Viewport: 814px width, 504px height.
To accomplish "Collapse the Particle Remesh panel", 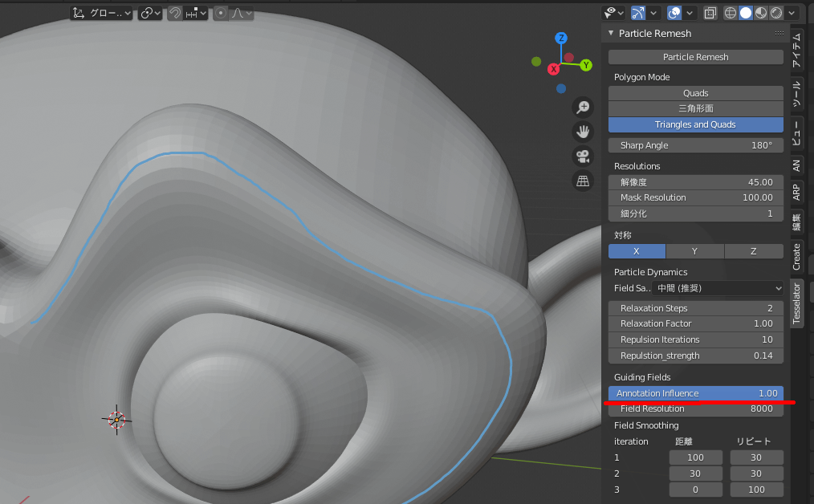I will tap(611, 33).
